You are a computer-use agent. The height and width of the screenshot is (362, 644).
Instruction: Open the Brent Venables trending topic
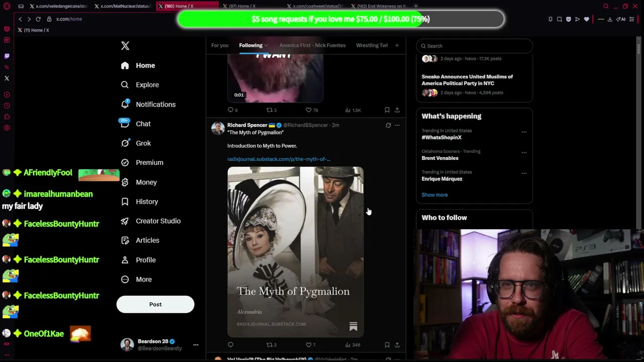[x=440, y=158]
